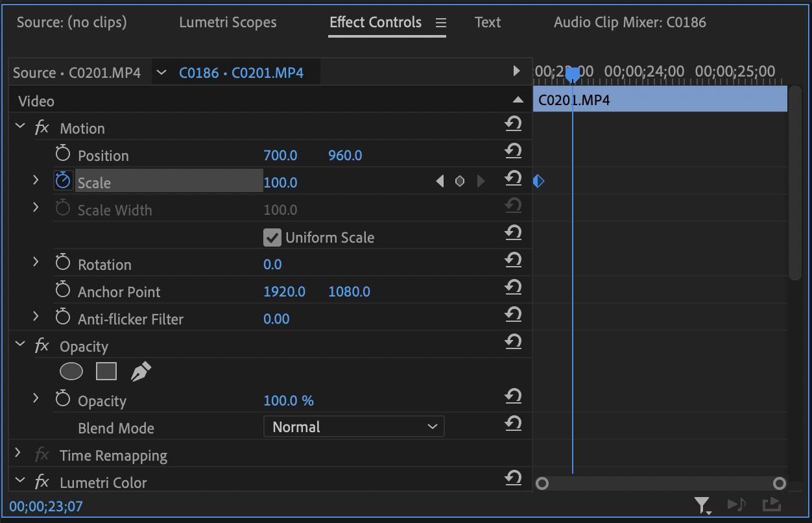Image resolution: width=812 pixels, height=523 pixels.
Task: Scrub the Scale value of 100.0
Action: 280,182
